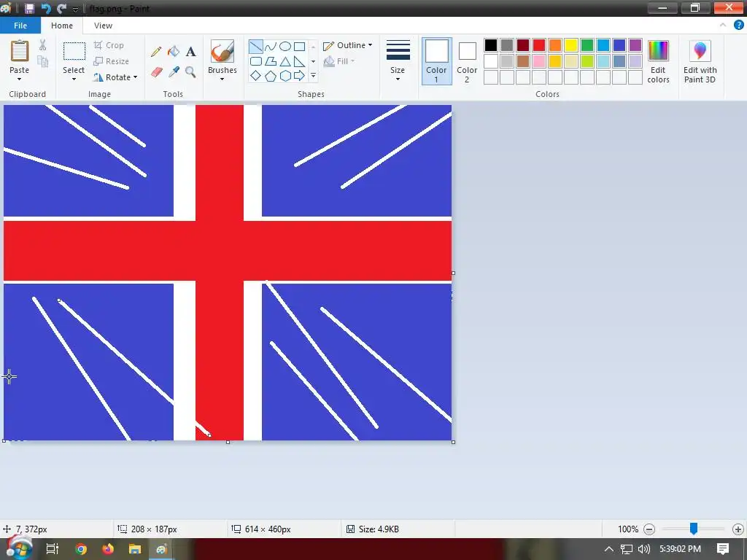Choose the Right arrow shape
This screenshot has height=560, width=747.
point(299,76)
